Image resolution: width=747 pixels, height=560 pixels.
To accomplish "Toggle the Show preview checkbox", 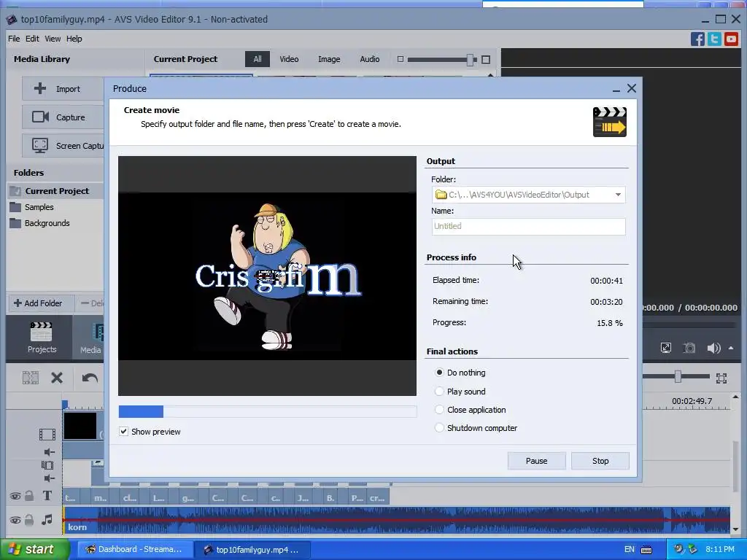I will [123, 432].
